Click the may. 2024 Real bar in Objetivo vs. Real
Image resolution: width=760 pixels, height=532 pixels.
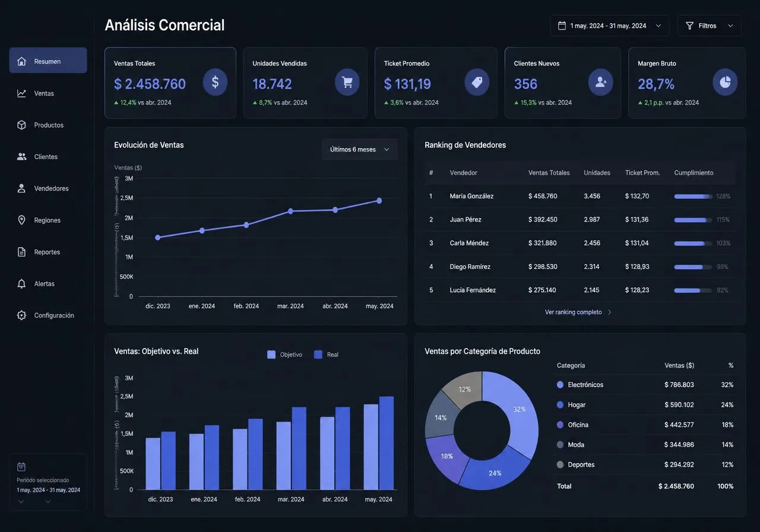387,443
